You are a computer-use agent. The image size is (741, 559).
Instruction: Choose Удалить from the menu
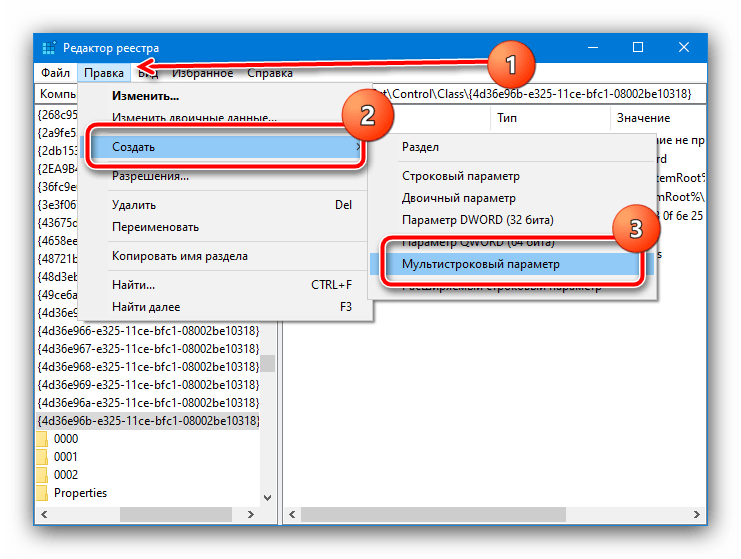coord(223,205)
